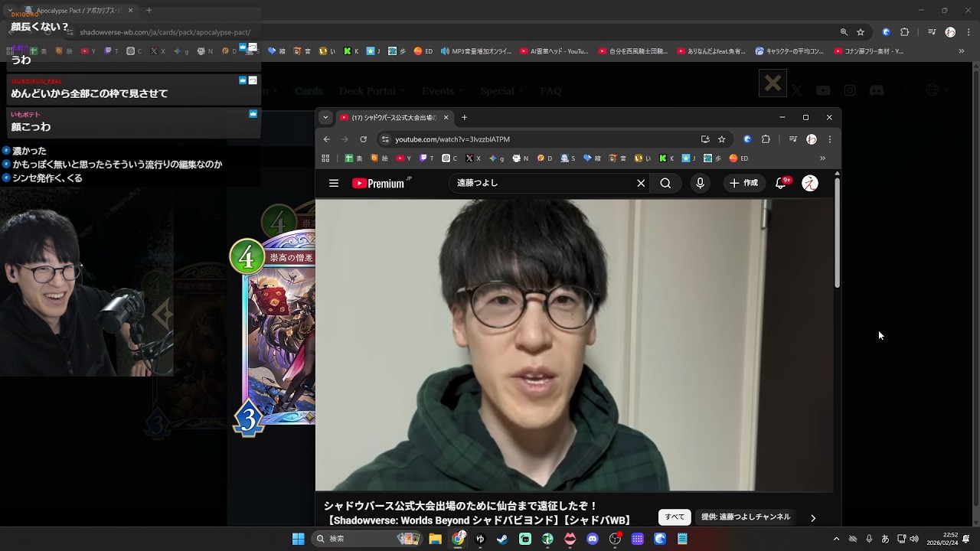Viewport: 980px width, 551px height.
Task: Open extensions puzzle icon in YouTube window
Action: point(766,139)
